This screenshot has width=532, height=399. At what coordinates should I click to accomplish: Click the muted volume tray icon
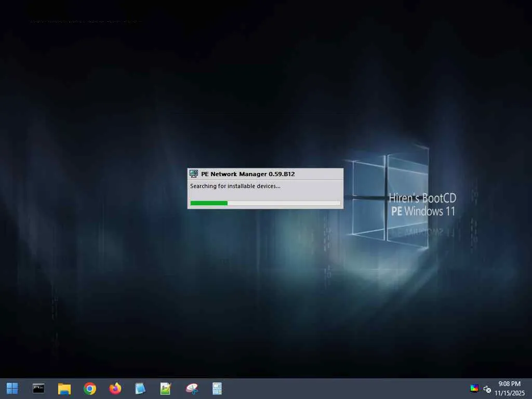click(487, 389)
